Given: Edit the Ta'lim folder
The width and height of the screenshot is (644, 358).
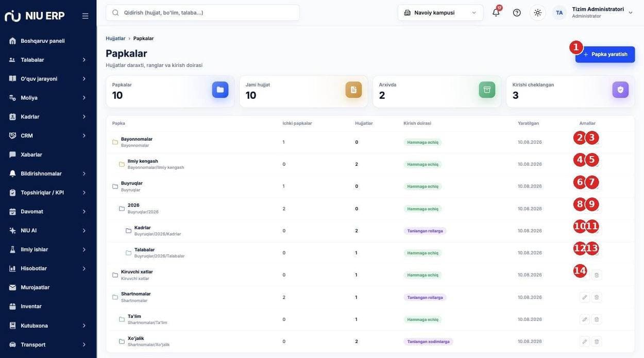Looking at the screenshot, I should coord(584,319).
